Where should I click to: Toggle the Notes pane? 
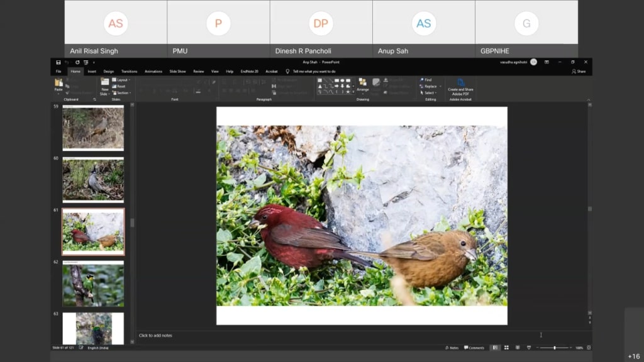click(451, 348)
